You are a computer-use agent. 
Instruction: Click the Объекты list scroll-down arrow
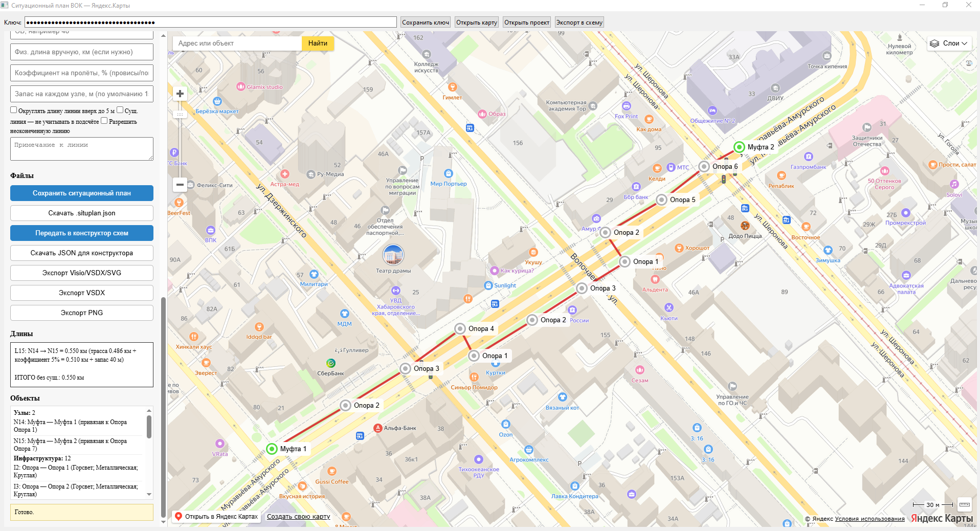(149, 495)
